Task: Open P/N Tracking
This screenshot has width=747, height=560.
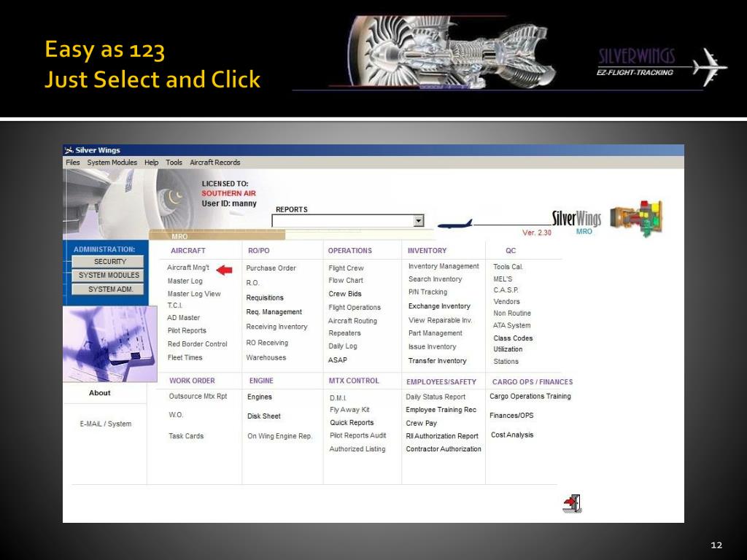Action: (427, 292)
